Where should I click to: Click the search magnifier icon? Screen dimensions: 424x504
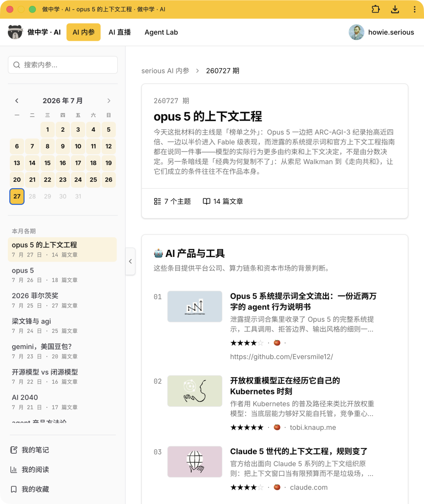click(17, 65)
